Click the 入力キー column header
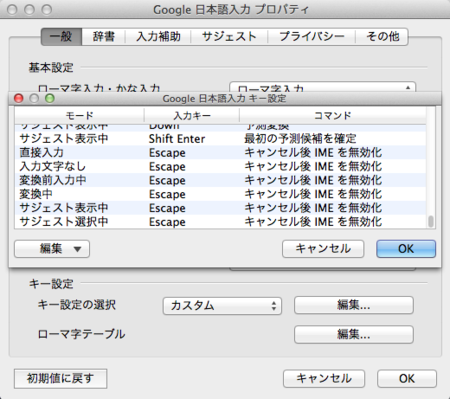Viewport: 450px width, 399px height. (x=192, y=116)
